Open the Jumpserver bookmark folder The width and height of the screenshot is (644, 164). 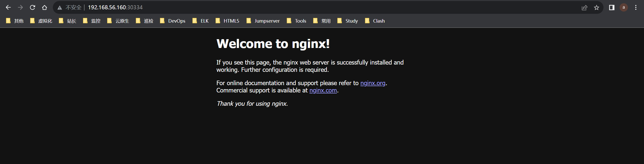pos(263,21)
